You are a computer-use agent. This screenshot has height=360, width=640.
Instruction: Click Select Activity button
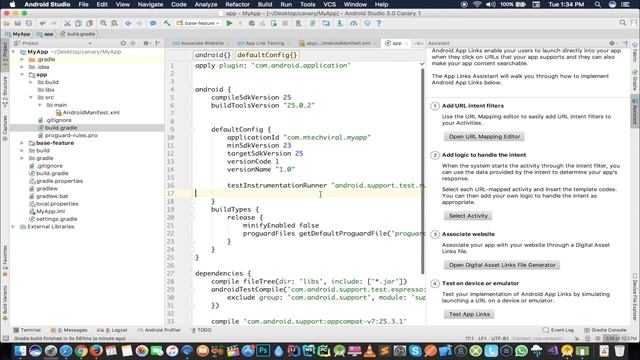click(x=468, y=216)
